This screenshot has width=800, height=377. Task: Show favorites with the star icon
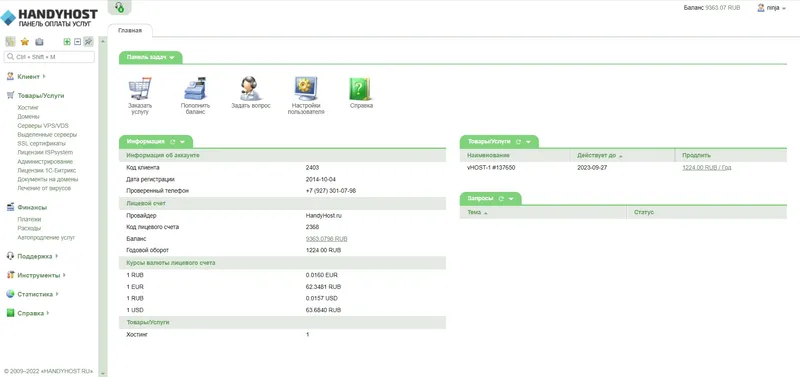tap(24, 42)
